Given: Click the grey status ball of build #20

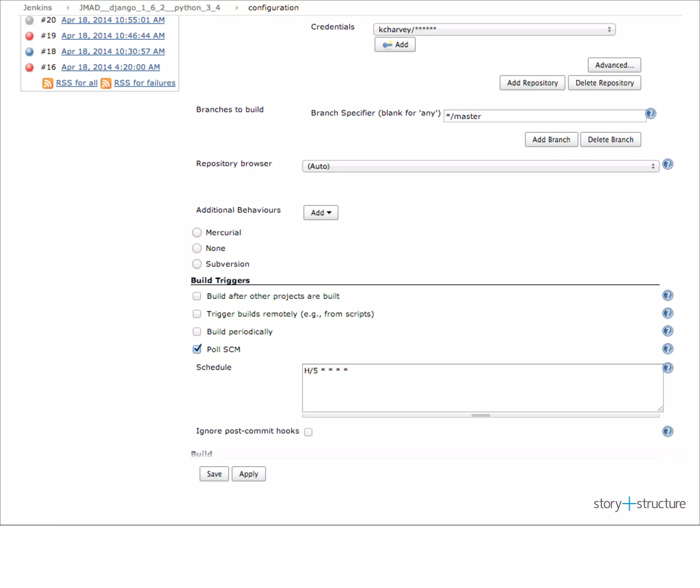Looking at the screenshot, I should click(30, 20).
